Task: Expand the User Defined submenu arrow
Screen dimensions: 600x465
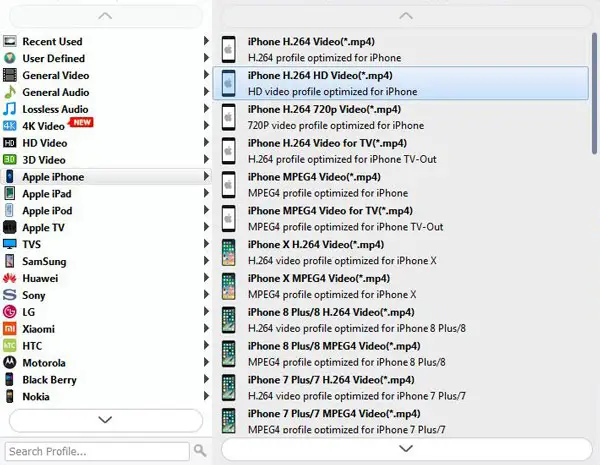Action: click(x=206, y=58)
